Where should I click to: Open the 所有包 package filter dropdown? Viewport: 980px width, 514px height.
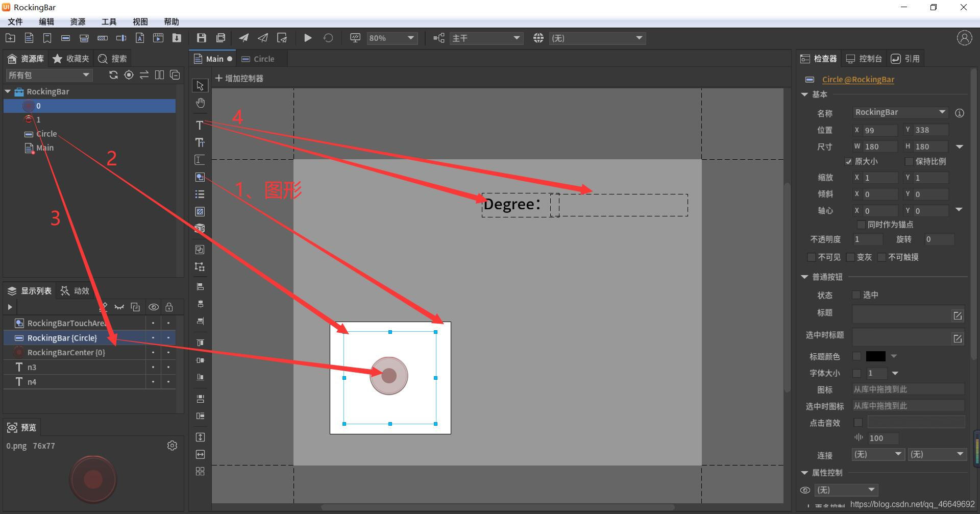click(49, 75)
